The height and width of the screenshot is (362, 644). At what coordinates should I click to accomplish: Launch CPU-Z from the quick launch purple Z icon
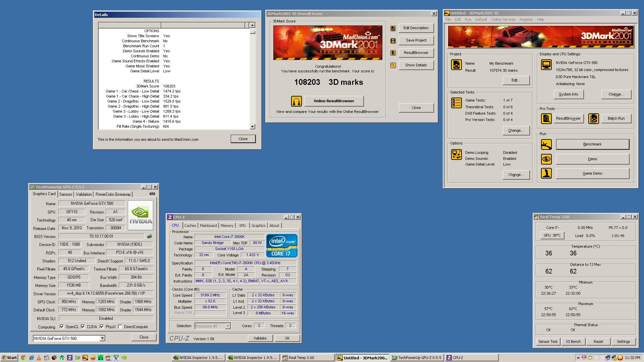pos(70,358)
